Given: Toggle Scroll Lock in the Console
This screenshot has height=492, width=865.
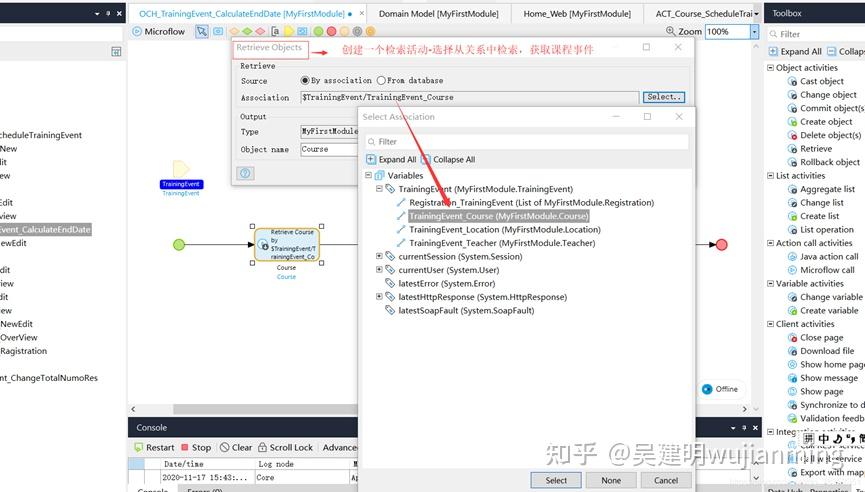Looking at the screenshot, I should pos(285,447).
